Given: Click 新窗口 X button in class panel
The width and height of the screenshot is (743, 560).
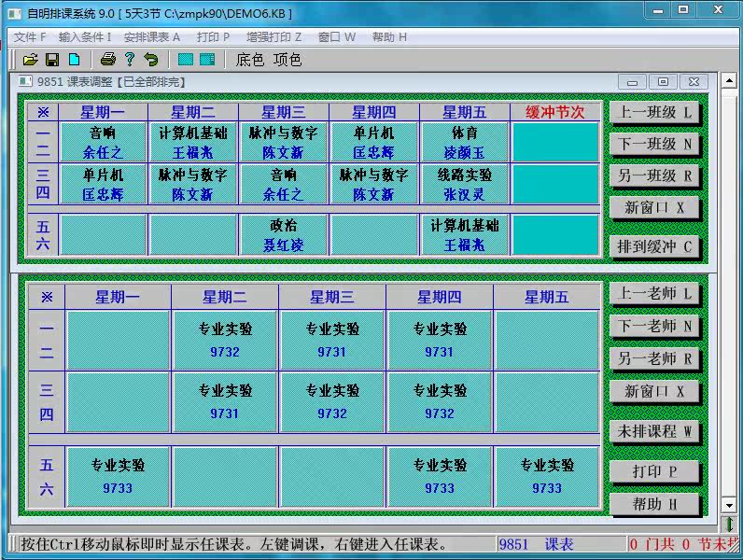Looking at the screenshot, I should tap(654, 207).
